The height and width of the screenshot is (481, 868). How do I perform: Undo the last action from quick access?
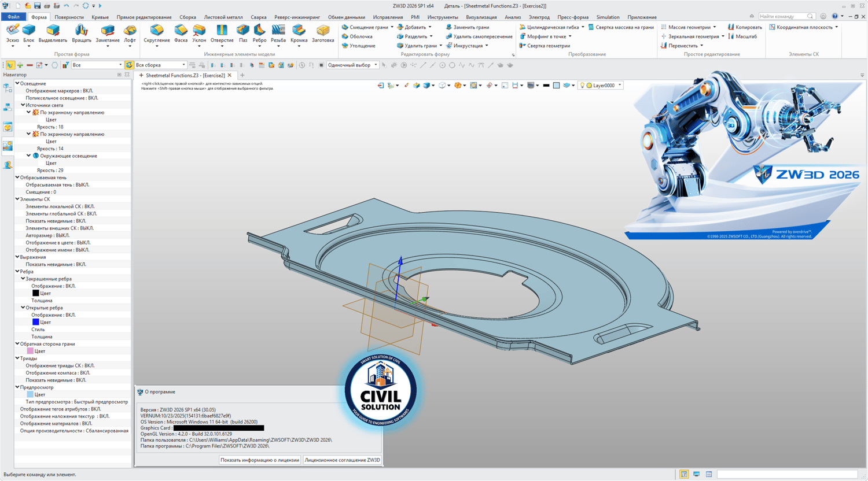tap(67, 6)
